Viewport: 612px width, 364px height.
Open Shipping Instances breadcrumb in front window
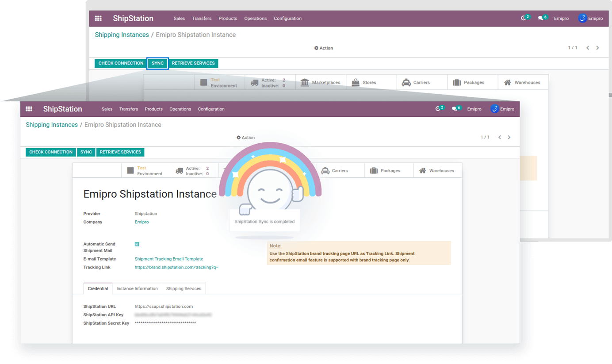[52, 125]
